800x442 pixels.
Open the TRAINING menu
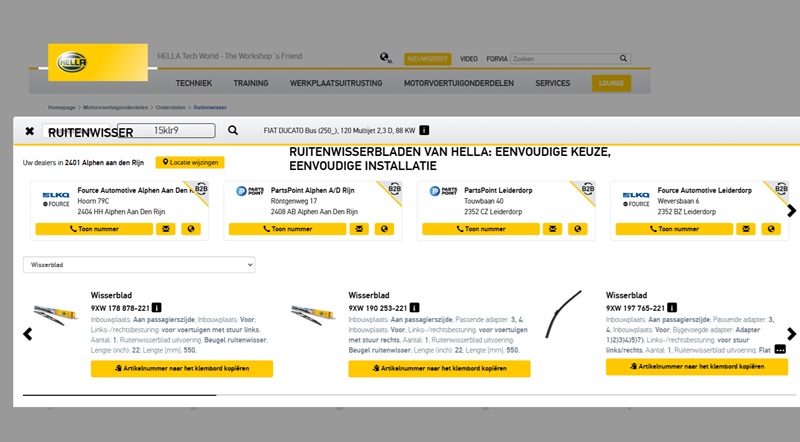coord(251,83)
